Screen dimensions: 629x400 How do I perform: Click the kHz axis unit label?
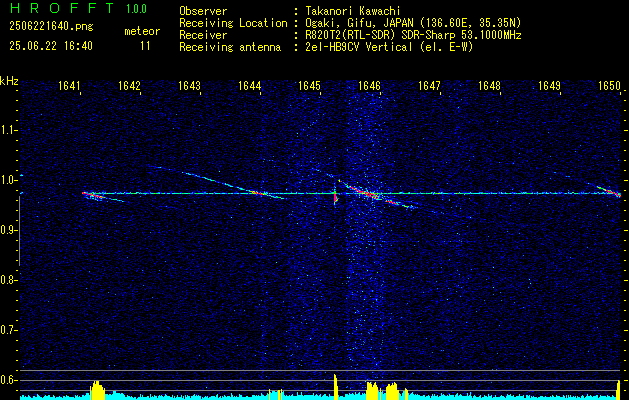pos(9,81)
